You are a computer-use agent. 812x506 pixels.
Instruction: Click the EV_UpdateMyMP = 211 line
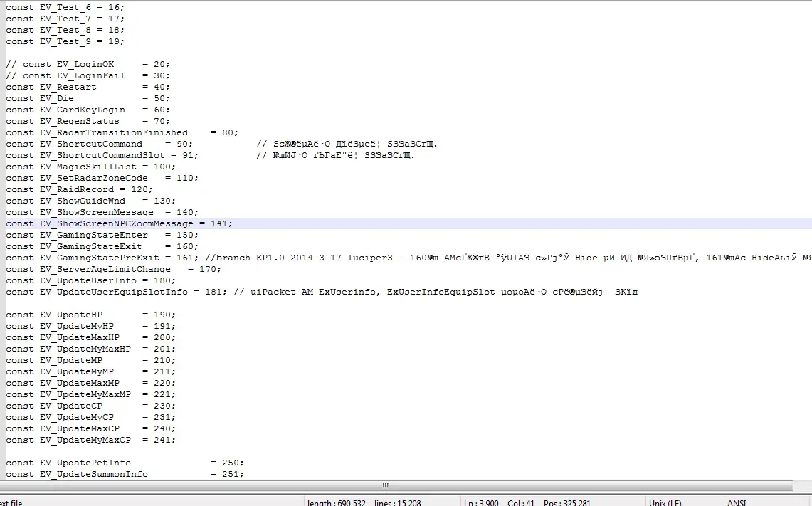pos(90,372)
